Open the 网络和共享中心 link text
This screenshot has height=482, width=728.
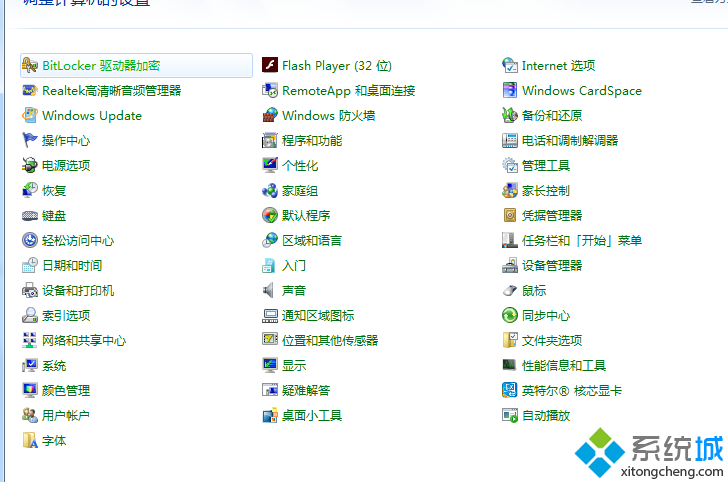click(84, 341)
